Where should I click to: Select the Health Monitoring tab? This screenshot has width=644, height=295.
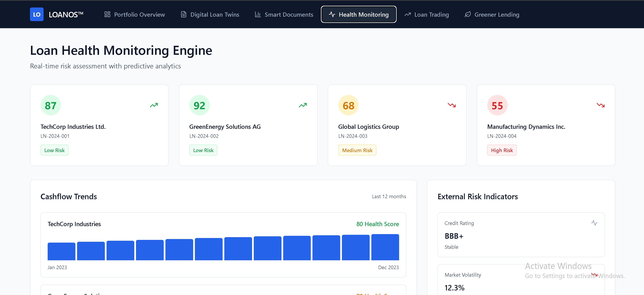tap(358, 14)
